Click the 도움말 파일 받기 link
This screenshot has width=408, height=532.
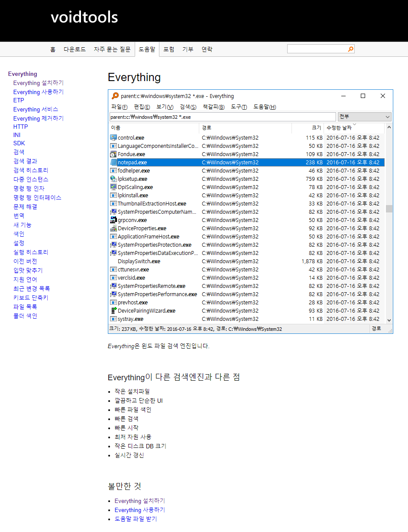coord(136,519)
